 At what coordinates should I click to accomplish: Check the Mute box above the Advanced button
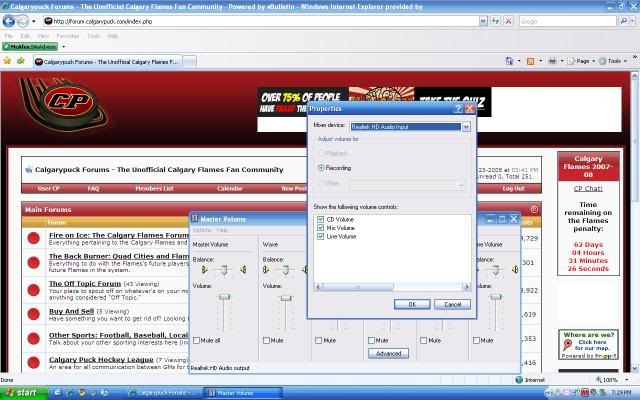[371, 340]
